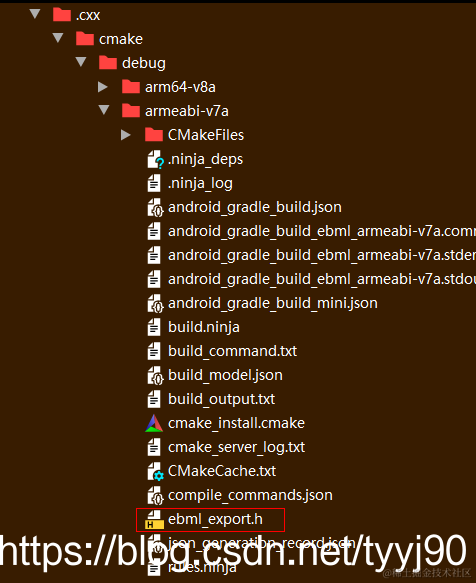Click the android_gradle_build.json file icon
Image resolution: width=476 pixels, height=583 pixels.
click(x=155, y=207)
